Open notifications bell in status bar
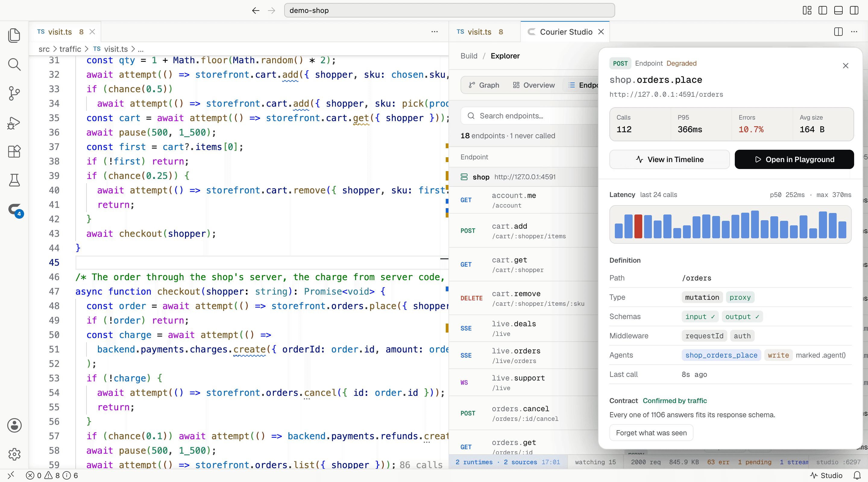Image resolution: width=868 pixels, height=482 pixels. pyautogui.click(x=857, y=475)
